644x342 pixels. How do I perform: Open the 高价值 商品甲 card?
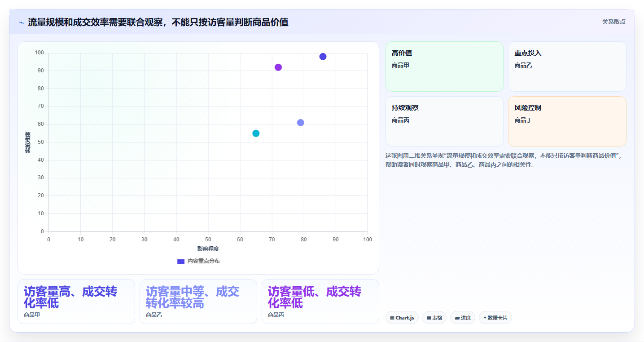[x=444, y=67]
